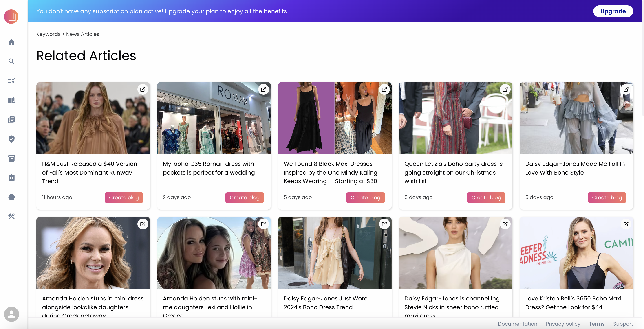
Task: Click the Support footer link
Action: coord(623,324)
